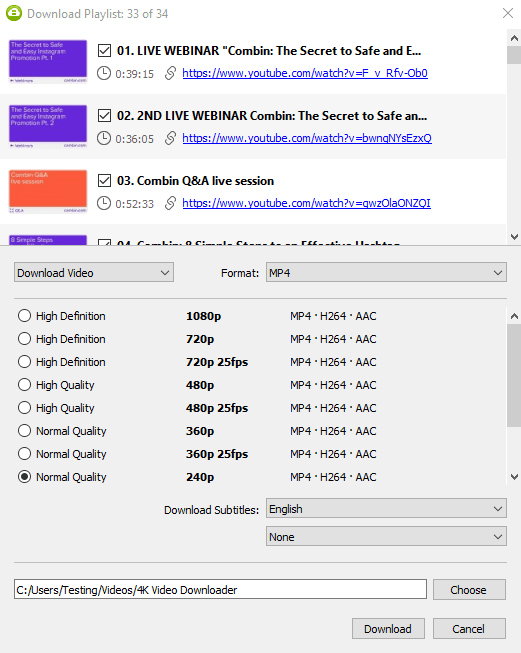Screen dimensions: 521x653
Task: Click playlist scrollbar down arrow
Action: (514, 237)
